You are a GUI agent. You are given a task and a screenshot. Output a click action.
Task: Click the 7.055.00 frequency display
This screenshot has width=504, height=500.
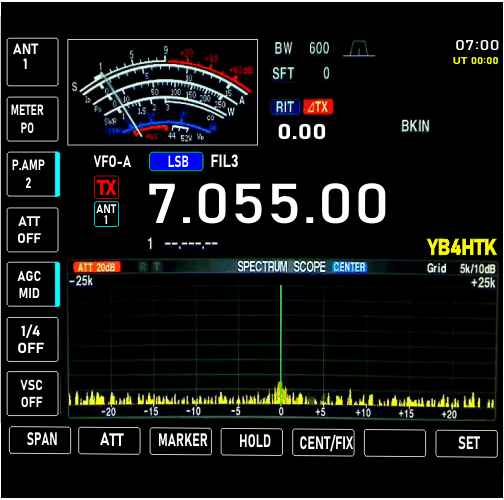[267, 203]
